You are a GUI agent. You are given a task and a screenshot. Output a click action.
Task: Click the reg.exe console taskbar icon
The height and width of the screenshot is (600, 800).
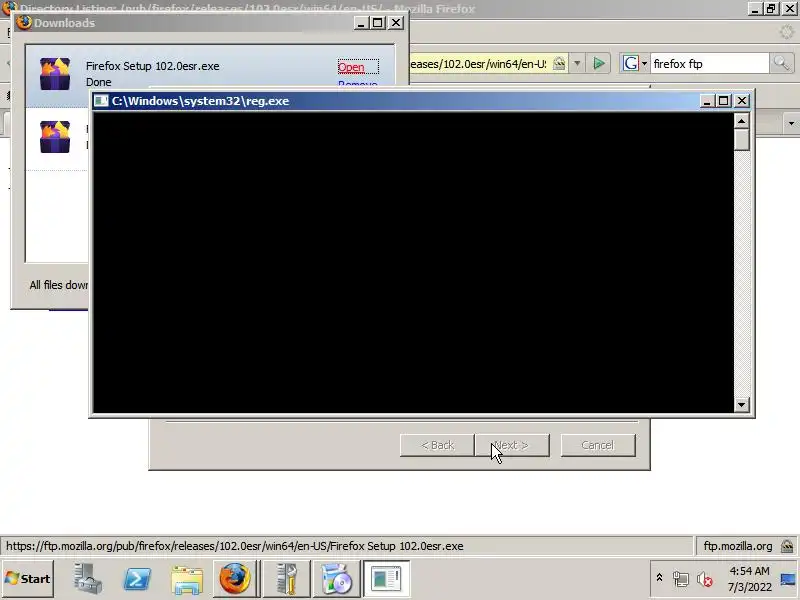click(386, 579)
